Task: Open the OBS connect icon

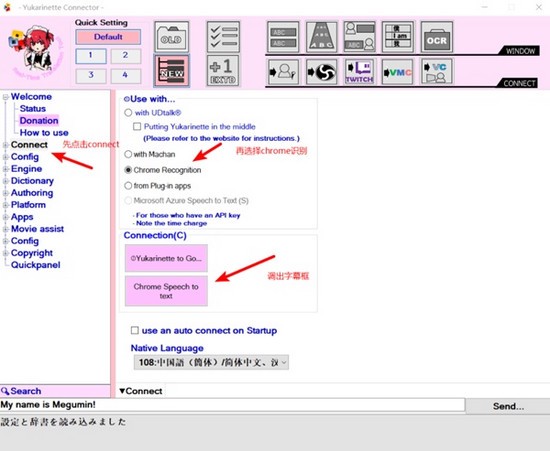Action: (x=321, y=72)
